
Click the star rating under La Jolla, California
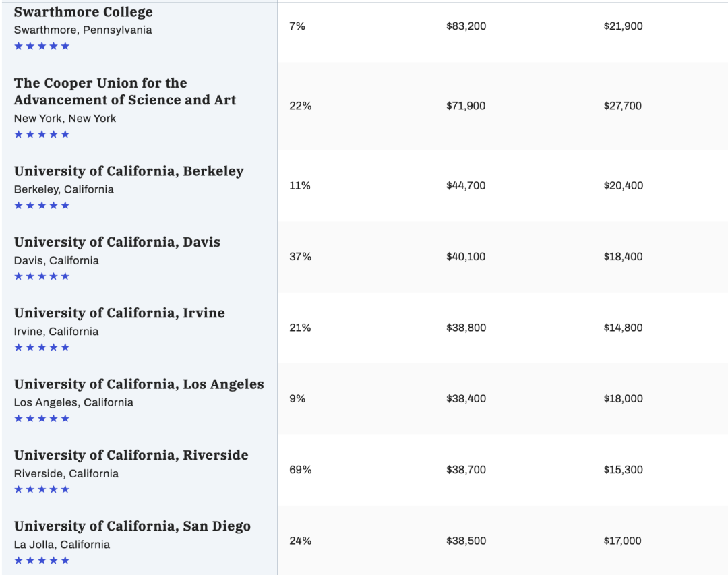42,561
